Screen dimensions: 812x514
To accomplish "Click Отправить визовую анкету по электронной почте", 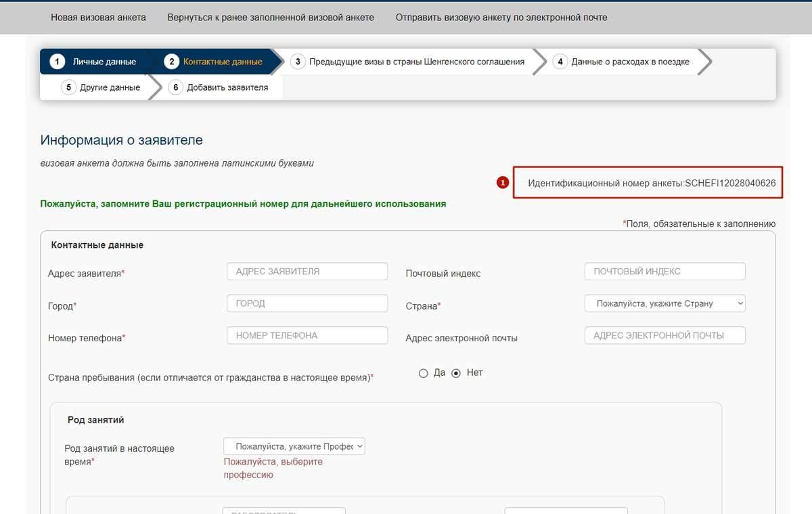I will pos(501,17).
